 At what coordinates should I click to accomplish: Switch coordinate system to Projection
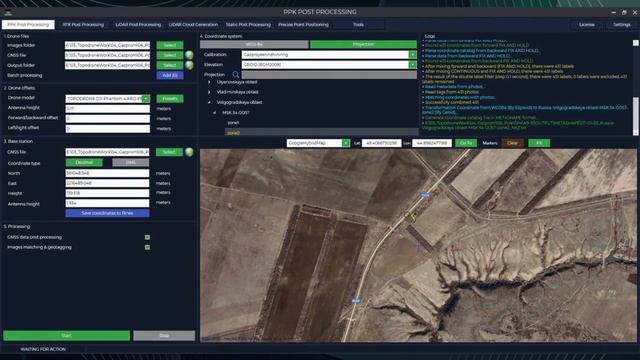(x=363, y=44)
